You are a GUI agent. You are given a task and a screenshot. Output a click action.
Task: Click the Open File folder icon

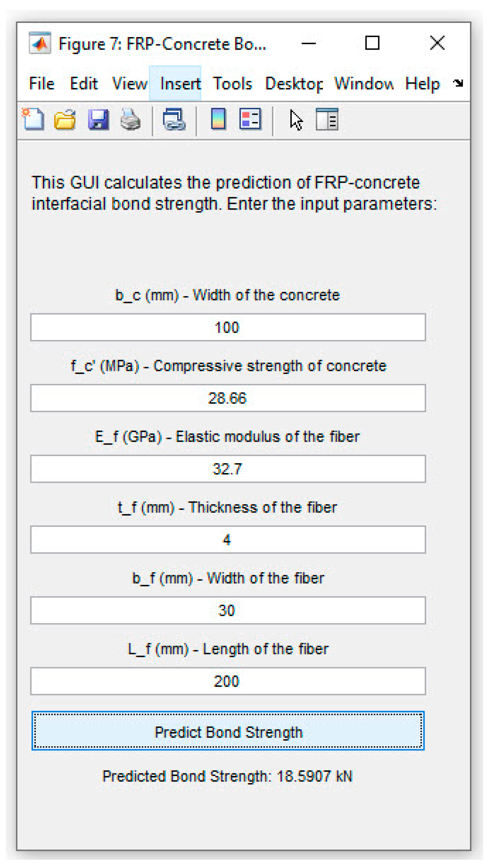coord(65,119)
